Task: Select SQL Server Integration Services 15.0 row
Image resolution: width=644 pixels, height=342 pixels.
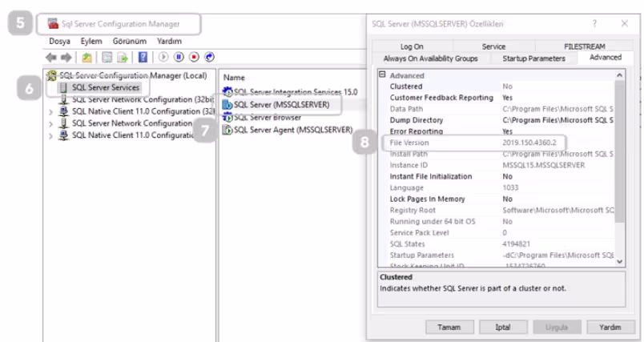Action: point(290,92)
